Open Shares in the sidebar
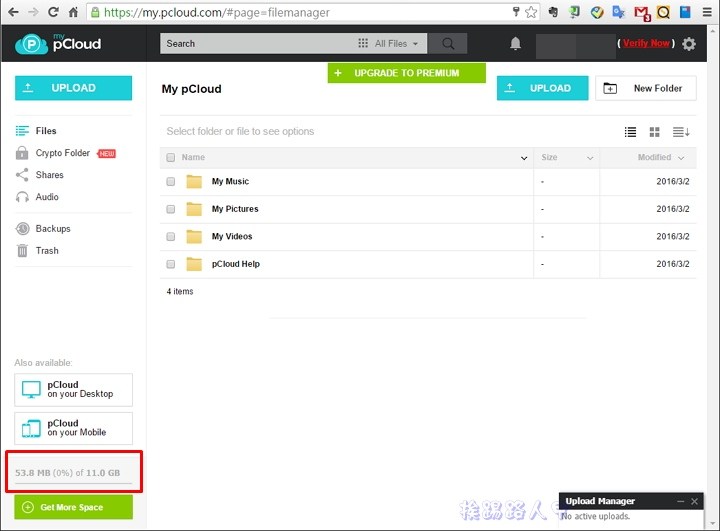Viewport: 720px width, 531px height. pyautogui.click(x=39, y=175)
